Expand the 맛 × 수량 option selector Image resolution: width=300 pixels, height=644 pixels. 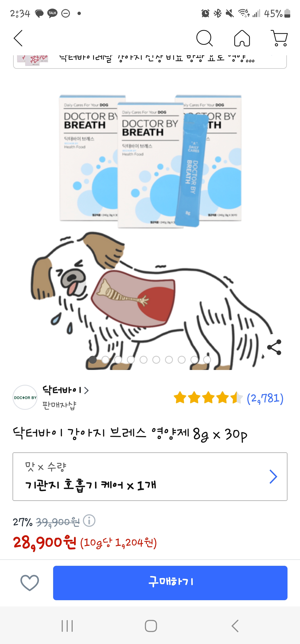pos(150,477)
